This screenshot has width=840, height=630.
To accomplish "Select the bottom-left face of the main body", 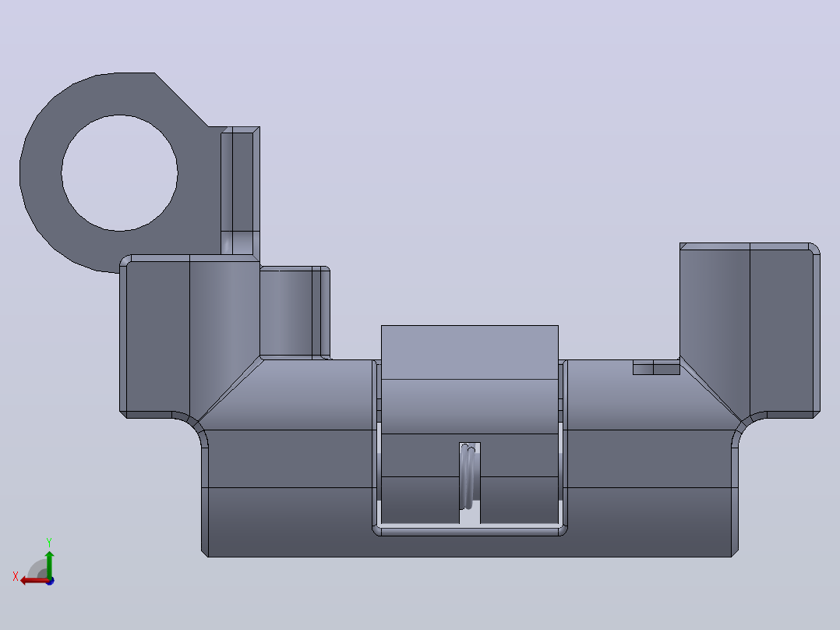I will pos(289,522).
